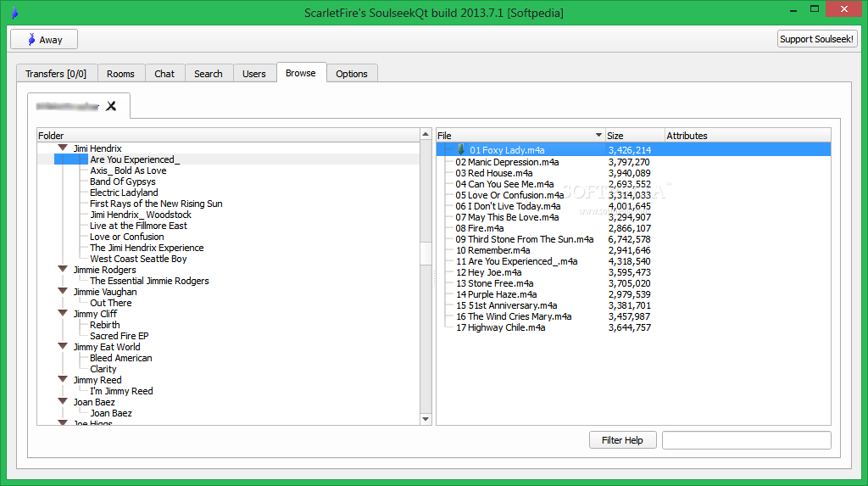Toggle Away status button
Image resolution: width=868 pixels, height=486 pixels.
pos(44,39)
